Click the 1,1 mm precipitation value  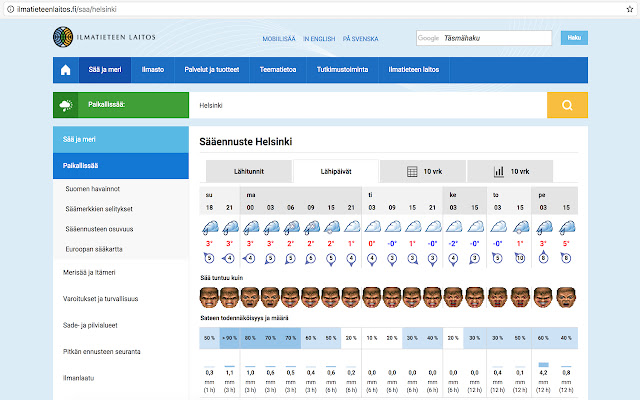click(x=230, y=373)
